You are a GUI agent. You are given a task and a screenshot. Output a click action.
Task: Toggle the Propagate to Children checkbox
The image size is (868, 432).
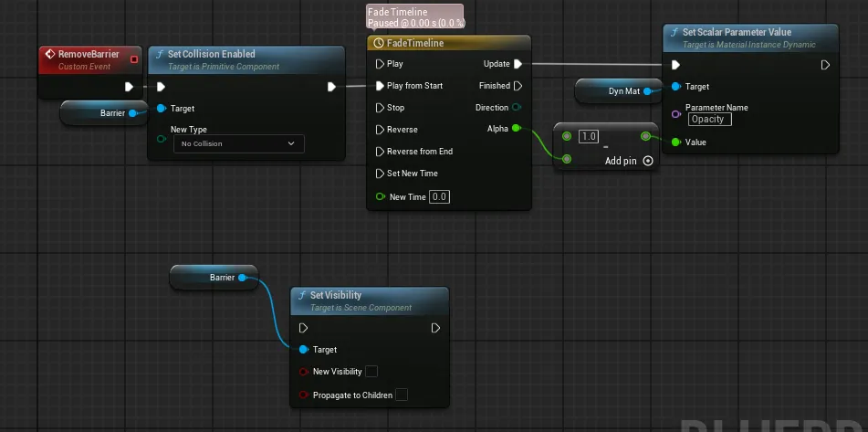(402, 395)
